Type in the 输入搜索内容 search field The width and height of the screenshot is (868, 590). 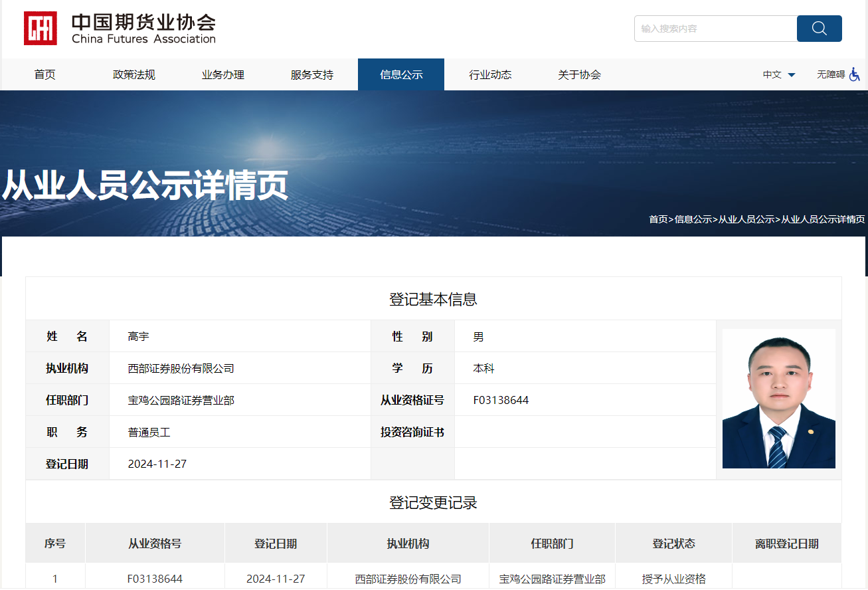point(715,29)
